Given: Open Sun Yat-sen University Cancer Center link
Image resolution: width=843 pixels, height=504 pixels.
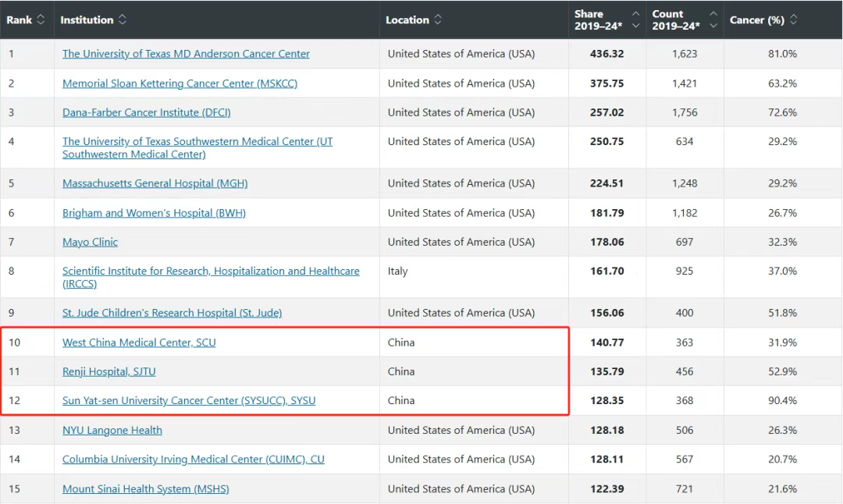Looking at the screenshot, I should [x=189, y=400].
